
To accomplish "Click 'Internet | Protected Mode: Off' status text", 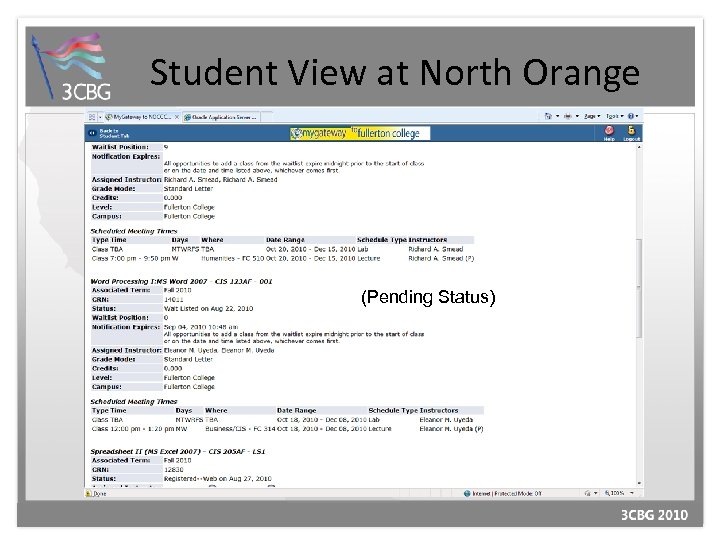I will (x=507, y=494).
